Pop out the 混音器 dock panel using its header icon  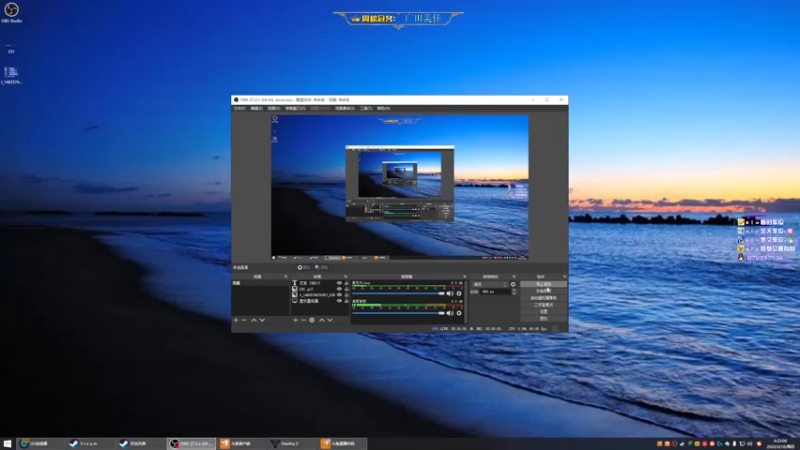(464, 277)
